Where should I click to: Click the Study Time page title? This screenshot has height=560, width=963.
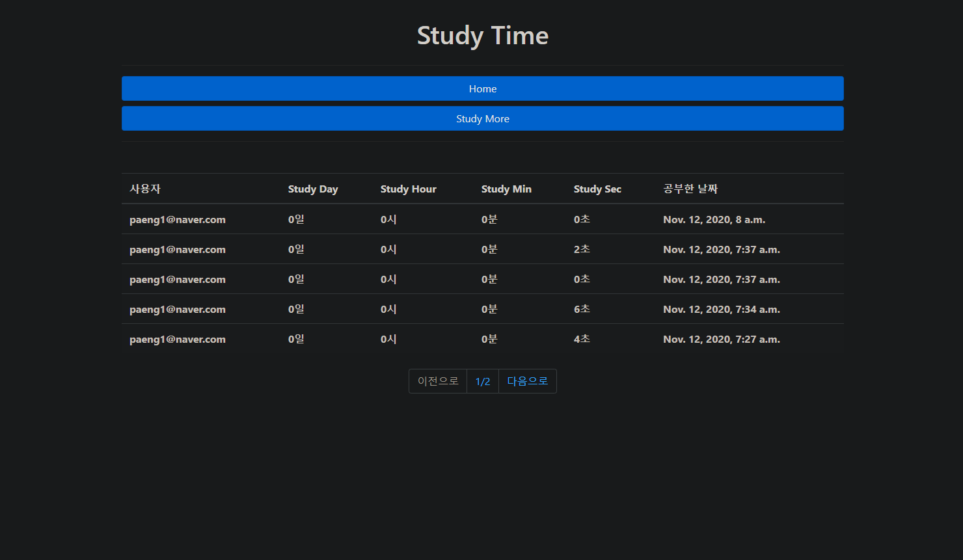482,36
